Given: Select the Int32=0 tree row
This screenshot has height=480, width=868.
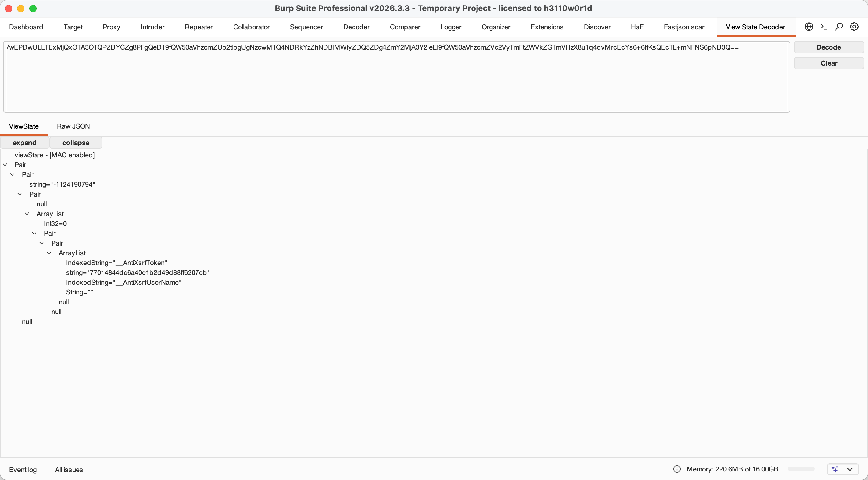Looking at the screenshot, I should coord(55,223).
